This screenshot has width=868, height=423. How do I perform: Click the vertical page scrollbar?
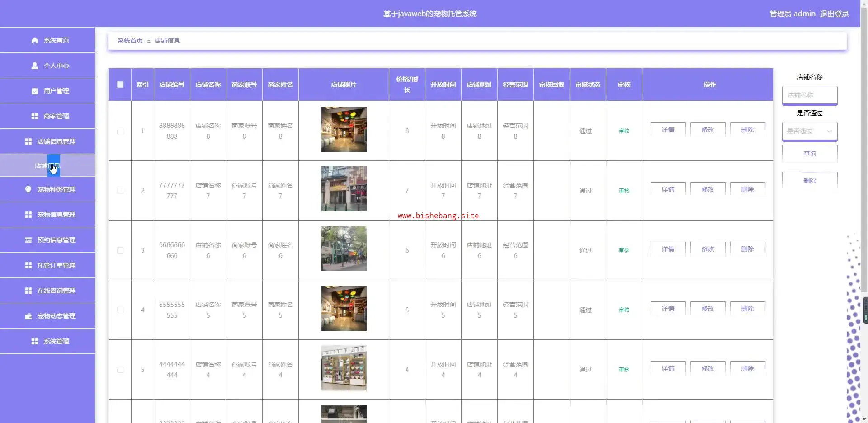point(864,136)
